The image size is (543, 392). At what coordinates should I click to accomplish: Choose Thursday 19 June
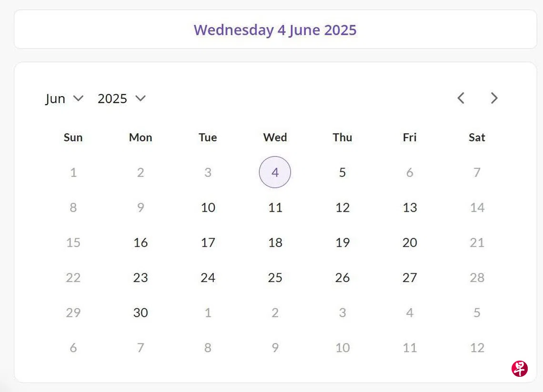pyautogui.click(x=342, y=243)
